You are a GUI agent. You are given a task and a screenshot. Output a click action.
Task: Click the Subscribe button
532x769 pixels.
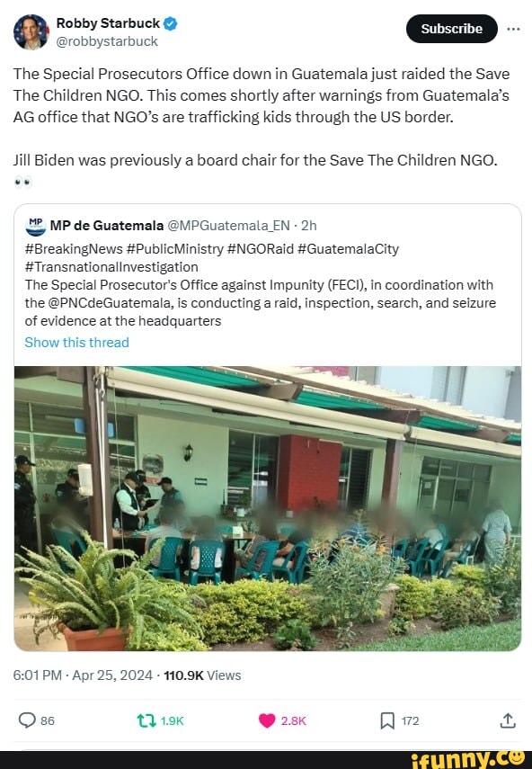tap(451, 29)
